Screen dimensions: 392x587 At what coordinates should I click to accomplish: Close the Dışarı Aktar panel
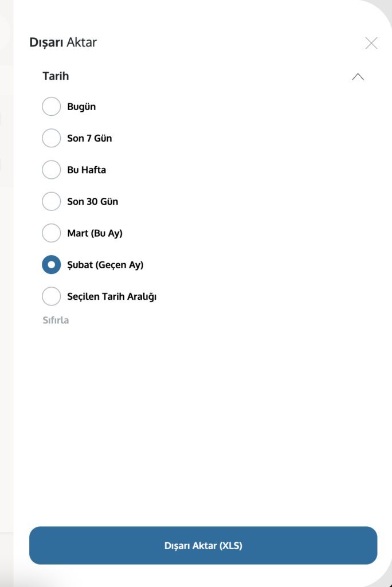click(371, 43)
